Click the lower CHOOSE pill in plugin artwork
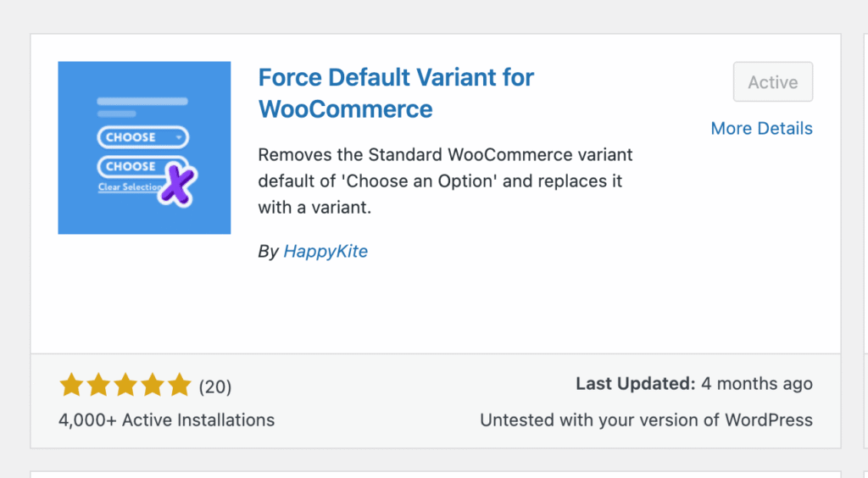This screenshot has width=868, height=478. (136, 166)
